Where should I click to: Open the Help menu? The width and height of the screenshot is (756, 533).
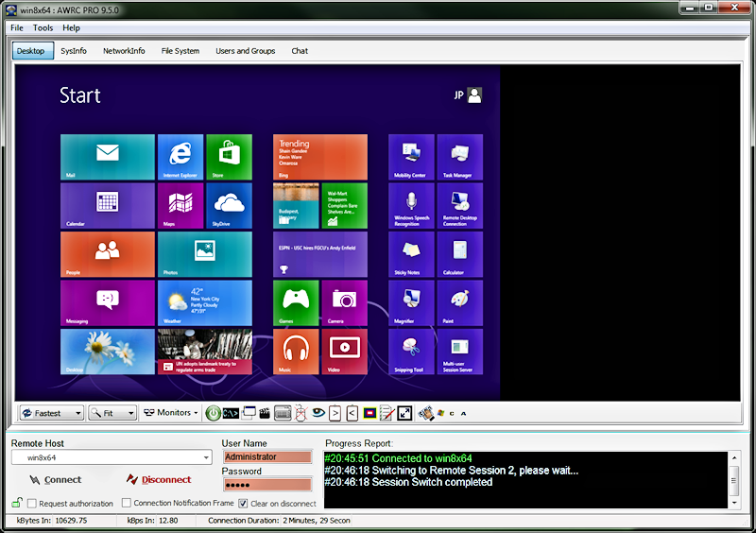click(x=72, y=28)
